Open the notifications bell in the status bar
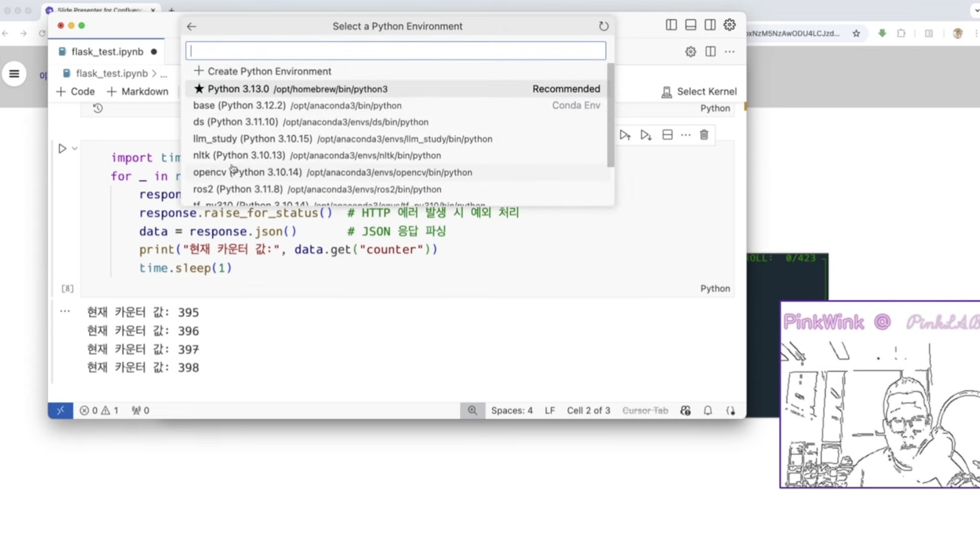This screenshot has height=559, width=980. pyautogui.click(x=708, y=410)
